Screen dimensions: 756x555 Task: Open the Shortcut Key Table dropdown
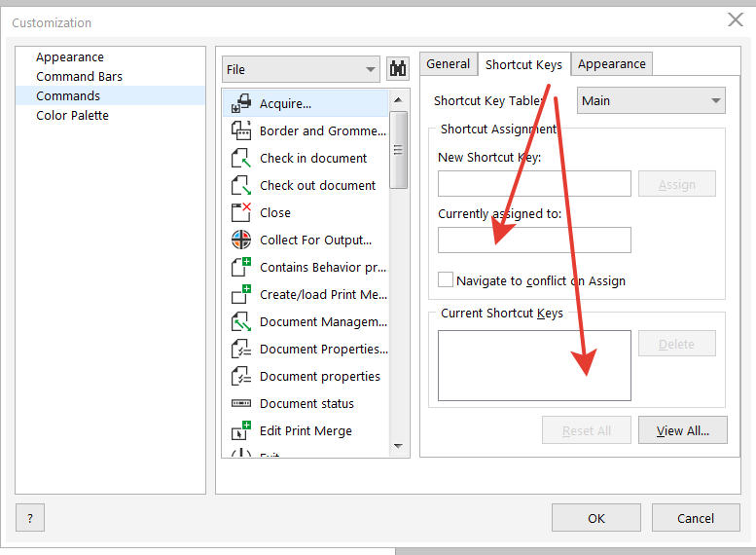(x=651, y=100)
